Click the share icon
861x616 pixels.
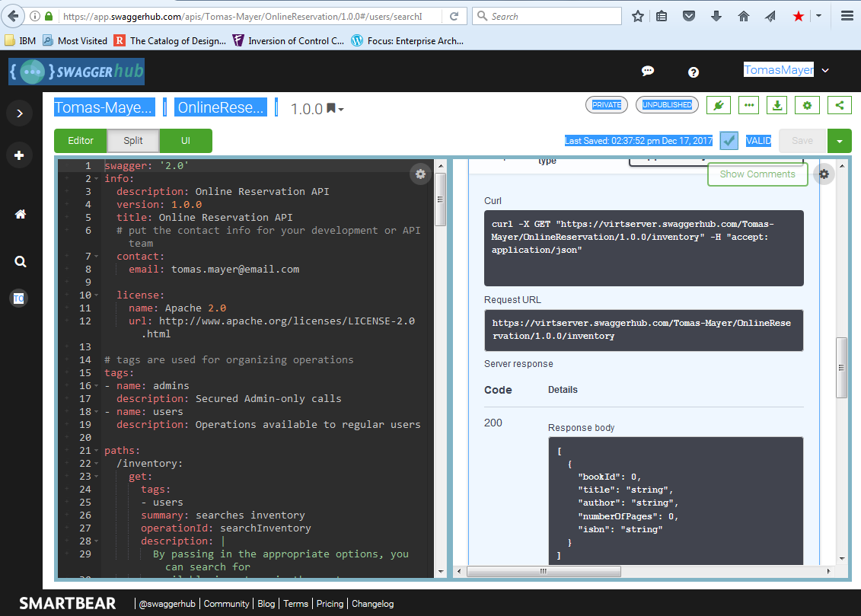click(839, 105)
